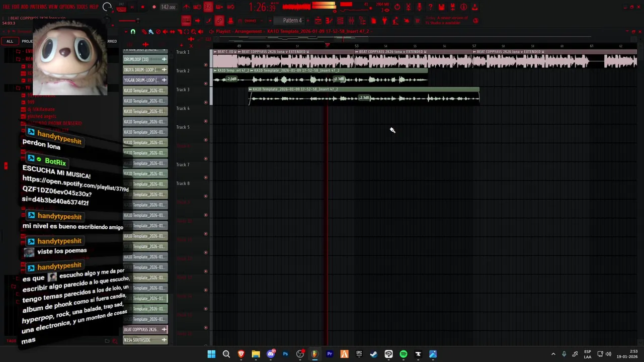The width and height of the screenshot is (644, 362).
Task: Open project info icon
Action: pyautogui.click(x=463, y=7)
